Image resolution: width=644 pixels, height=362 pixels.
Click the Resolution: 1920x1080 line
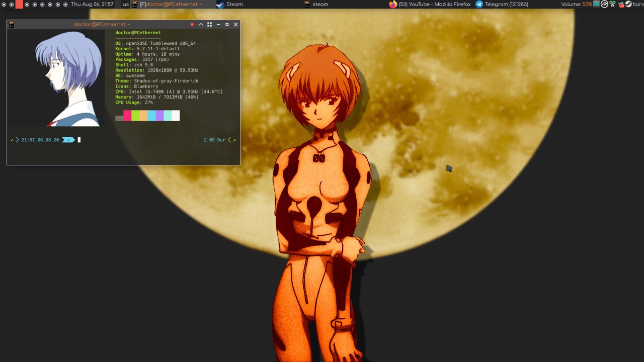157,70
